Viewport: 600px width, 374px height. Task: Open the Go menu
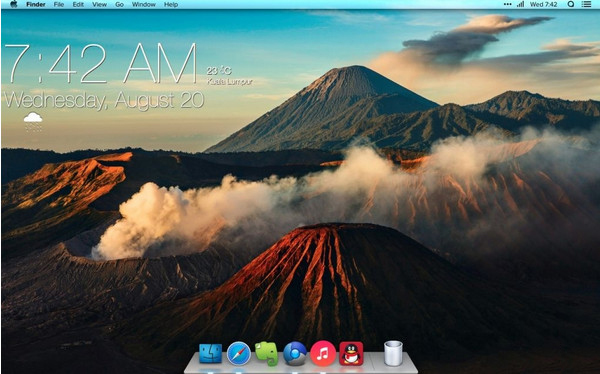tap(119, 5)
